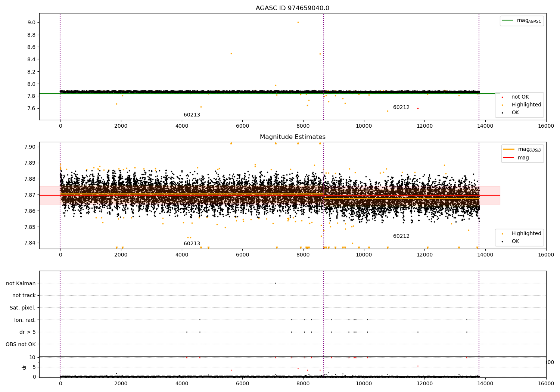Screen dimensions: 560x392
Task: Click the 7.90 y-axis tick in middle panel
Action: click(30, 147)
